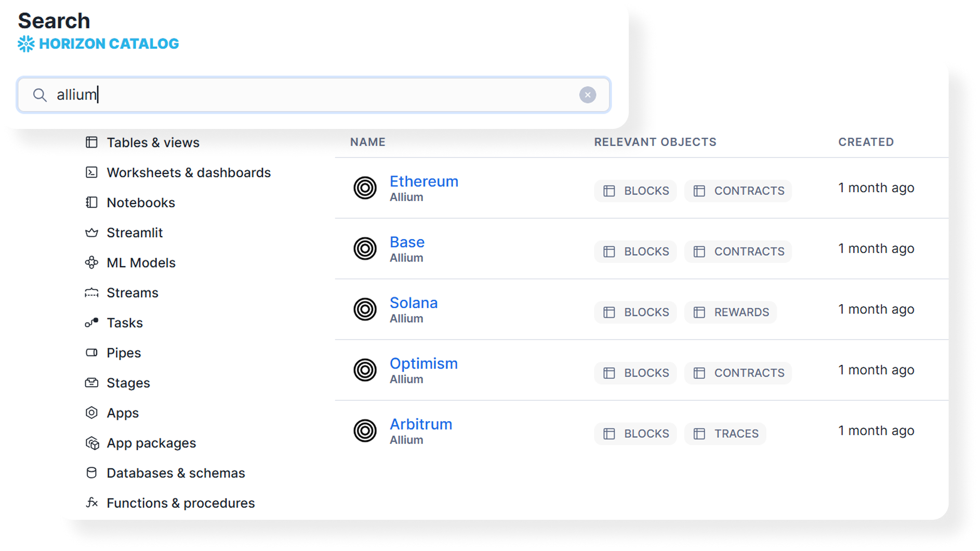The height and width of the screenshot is (551, 980).
Task: Click the Databases & schemas icon
Action: [92, 473]
